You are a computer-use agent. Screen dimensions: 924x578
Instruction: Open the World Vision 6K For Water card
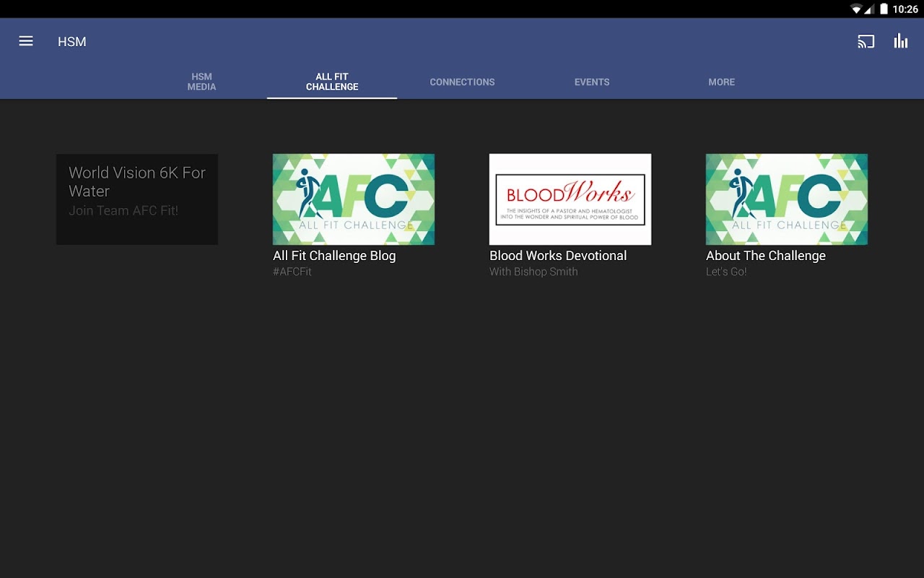coord(137,199)
